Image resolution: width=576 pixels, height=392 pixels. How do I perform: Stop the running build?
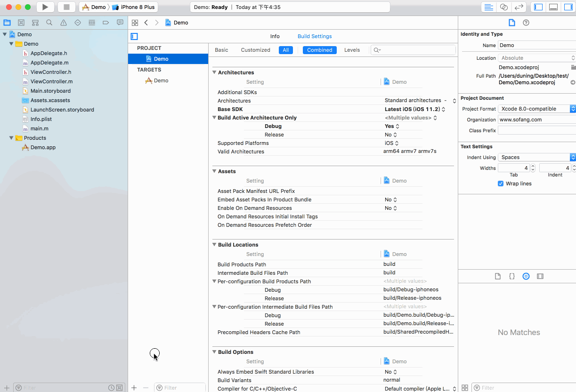coord(66,7)
